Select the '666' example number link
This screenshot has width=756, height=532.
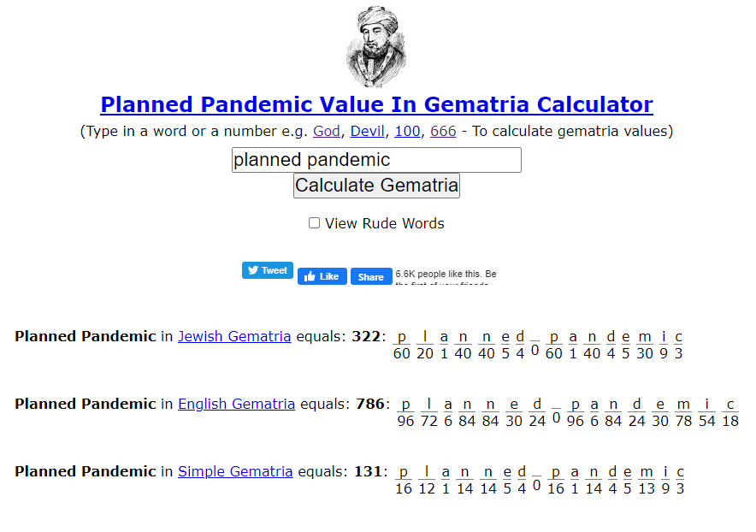tap(443, 132)
